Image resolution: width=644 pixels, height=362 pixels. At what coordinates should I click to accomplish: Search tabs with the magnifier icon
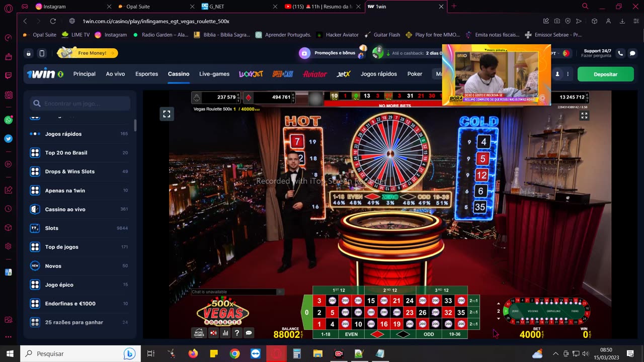(x=585, y=7)
